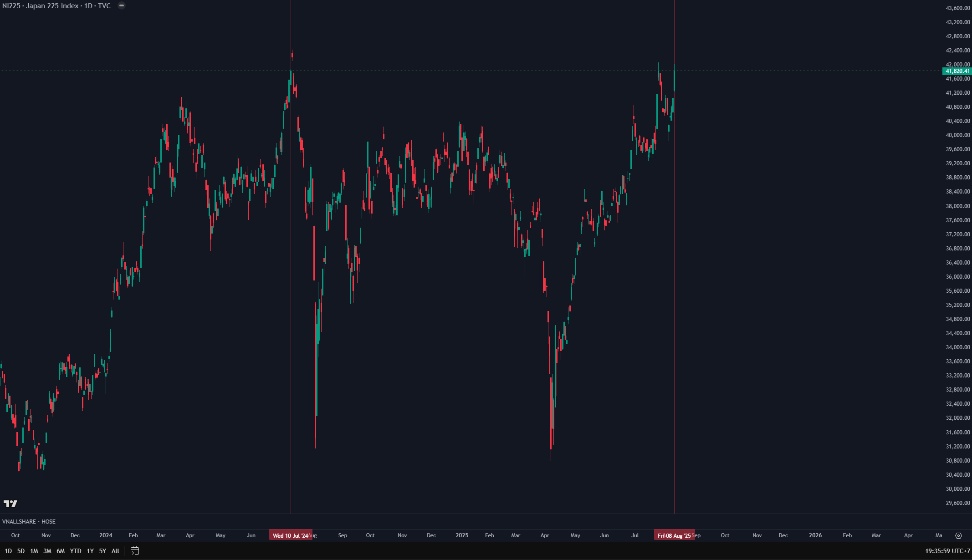Click the TradingView logo
This screenshot has width=972, height=560.
coord(10,504)
